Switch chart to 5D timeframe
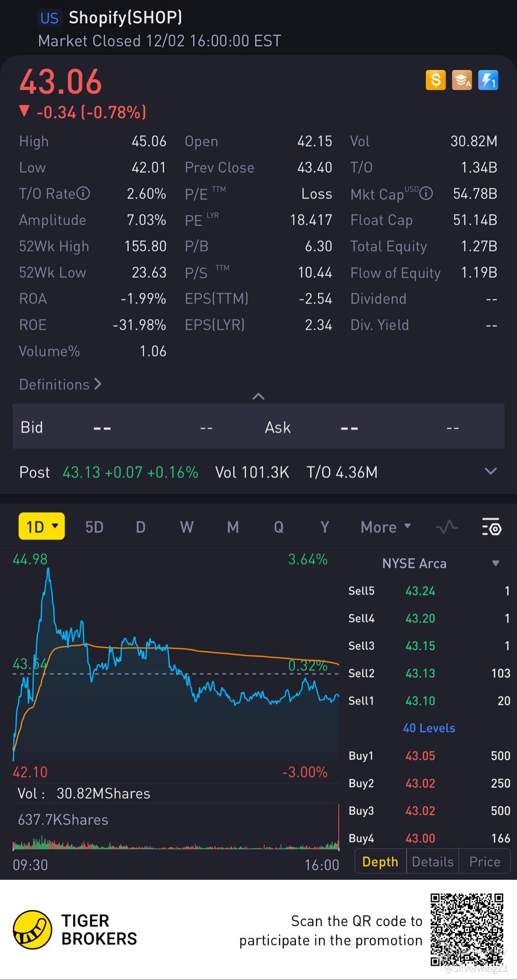Screen dimensions: 517x980 coord(94,527)
